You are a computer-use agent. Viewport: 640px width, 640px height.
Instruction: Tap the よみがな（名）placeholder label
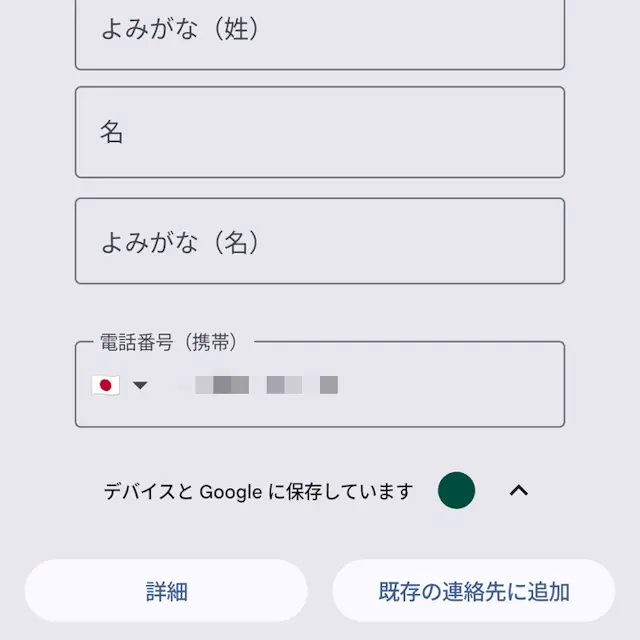pyautogui.click(x=180, y=242)
